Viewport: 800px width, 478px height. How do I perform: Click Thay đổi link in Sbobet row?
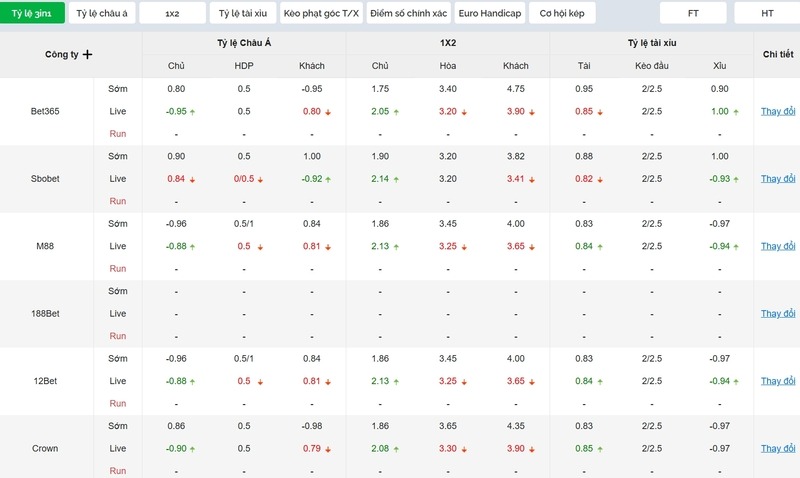click(x=777, y=179)
